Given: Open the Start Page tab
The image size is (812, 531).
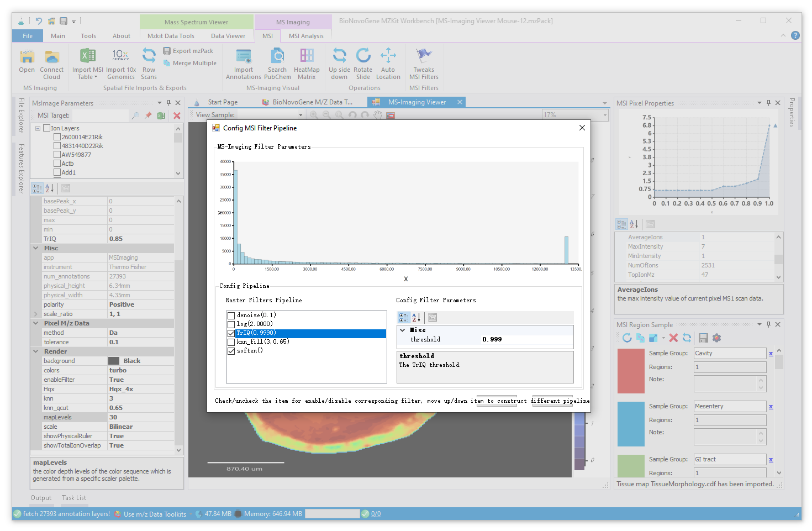Looking at the screenshot, I should (222, 102).
